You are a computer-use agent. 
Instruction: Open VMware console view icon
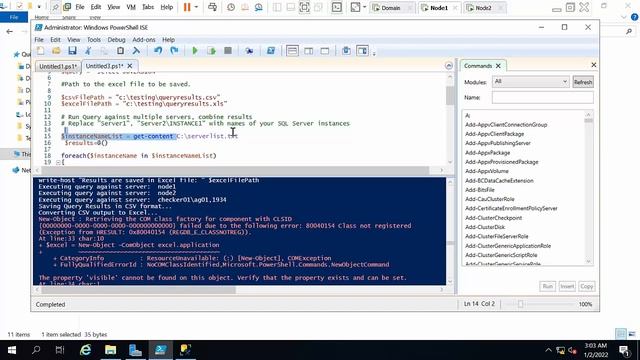[x=337, y=7]
